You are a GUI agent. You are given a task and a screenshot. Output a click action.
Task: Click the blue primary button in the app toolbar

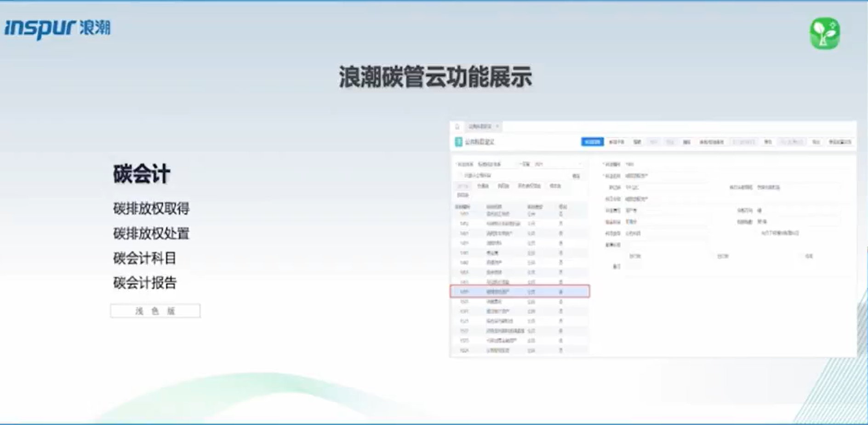(592, 142)
